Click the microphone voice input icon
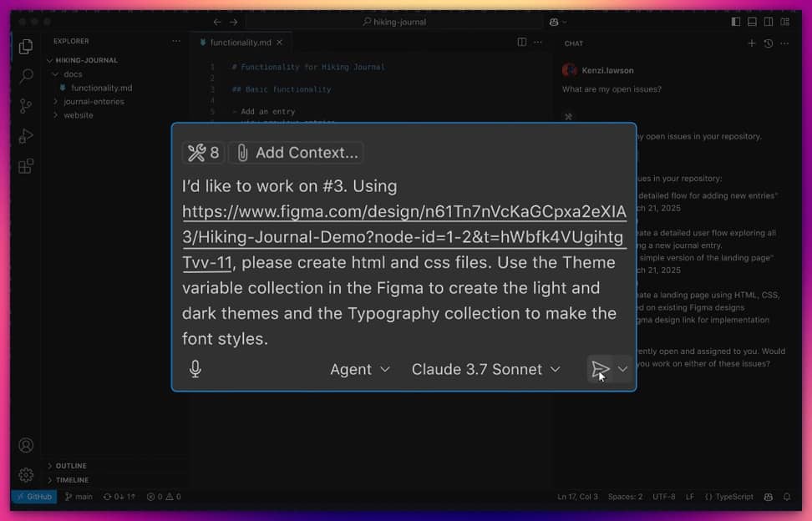Screen dimensions: 812x521 coord(195,369)
